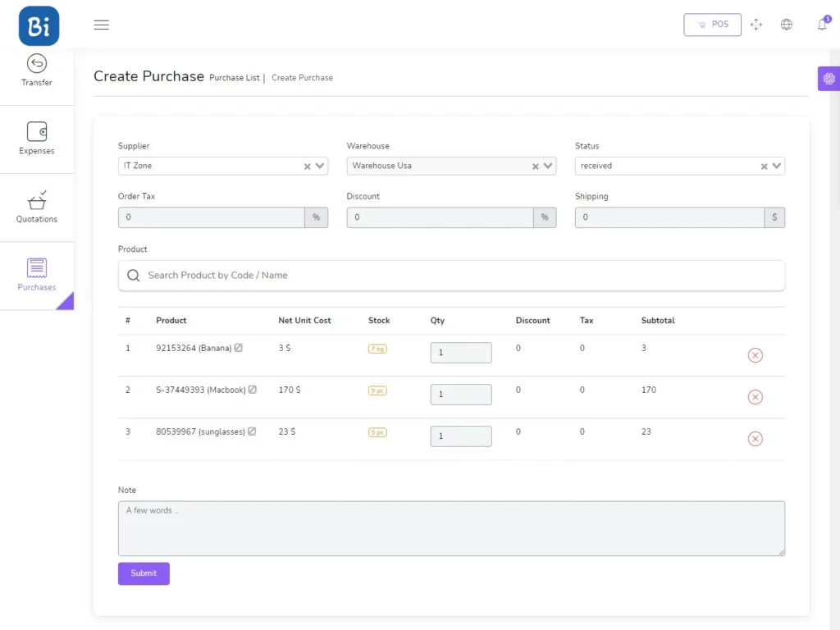Click the Bi logo icon
This screenshot has width=840, height=630.
pos(39,25)
